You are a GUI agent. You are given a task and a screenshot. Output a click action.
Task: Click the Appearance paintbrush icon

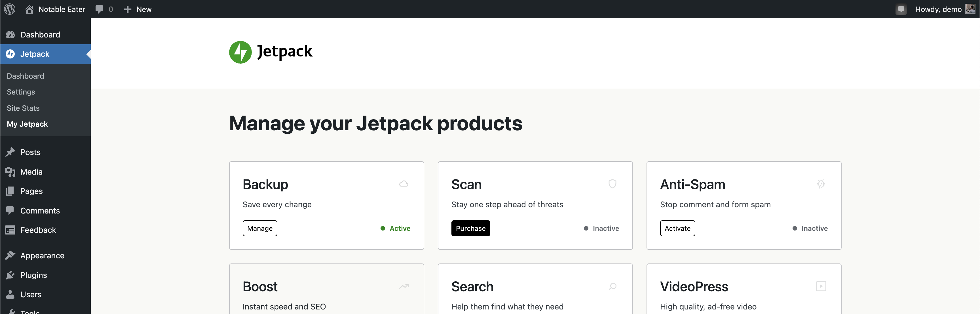pyautogui.click(x=10, y=255)
